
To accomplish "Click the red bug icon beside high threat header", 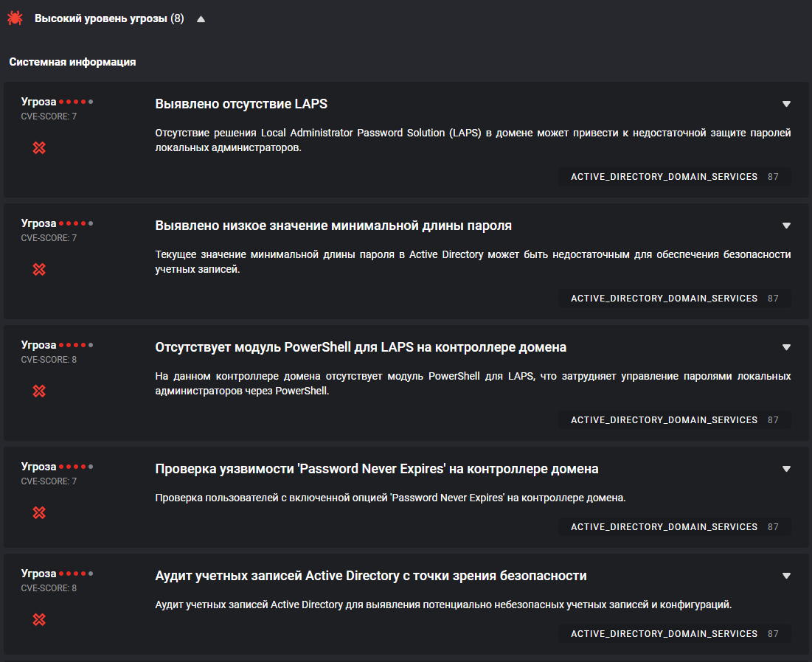I will tap(15, 19).
